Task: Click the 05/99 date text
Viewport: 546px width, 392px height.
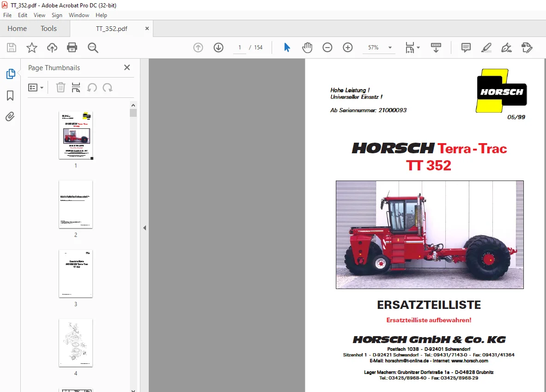Action: [x=516, y=117]
